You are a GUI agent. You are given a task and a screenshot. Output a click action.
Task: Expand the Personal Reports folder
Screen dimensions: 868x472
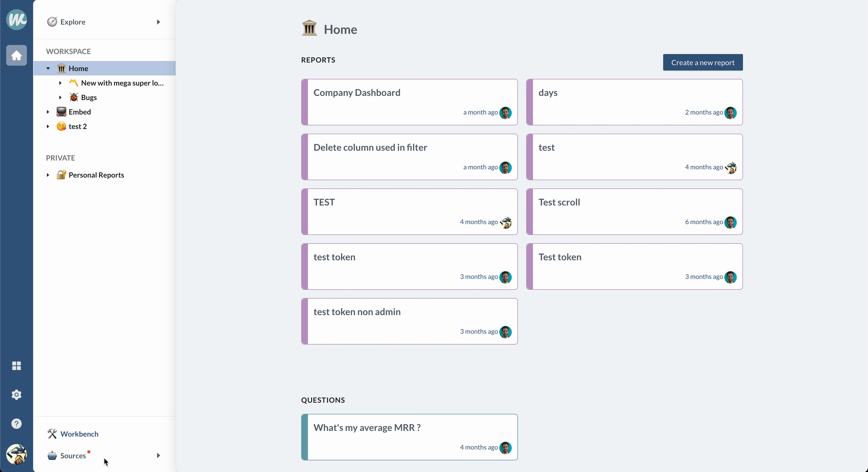[x=48, y=175]
